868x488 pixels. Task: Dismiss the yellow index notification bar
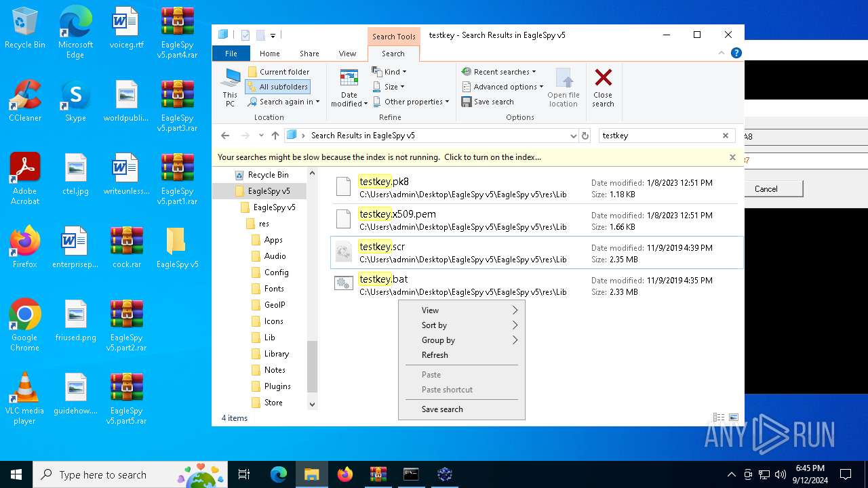732,157
